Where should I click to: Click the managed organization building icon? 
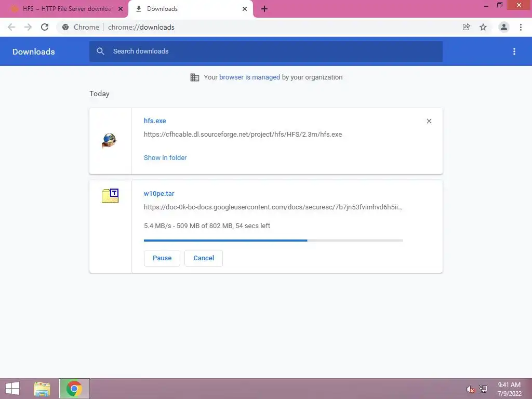click(195, 77)
